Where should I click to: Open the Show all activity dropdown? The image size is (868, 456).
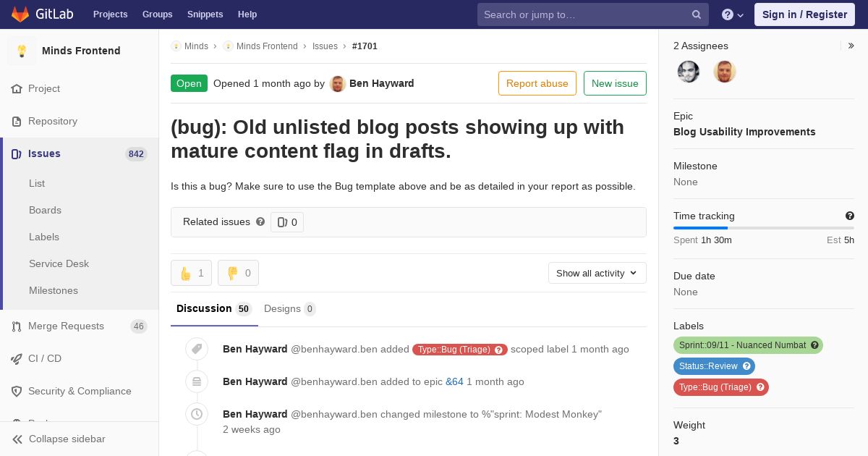[x=597, y=273]
